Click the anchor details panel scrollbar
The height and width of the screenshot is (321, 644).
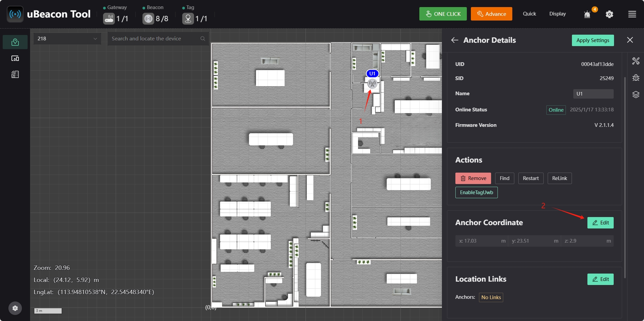pyautogui.click(x=625, y=177)
